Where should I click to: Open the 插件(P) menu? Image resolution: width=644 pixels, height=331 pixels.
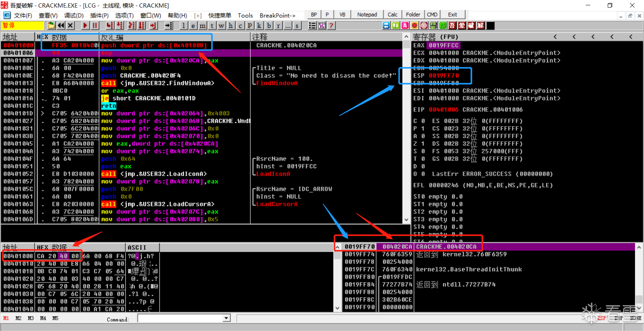[x=99, y=15]
